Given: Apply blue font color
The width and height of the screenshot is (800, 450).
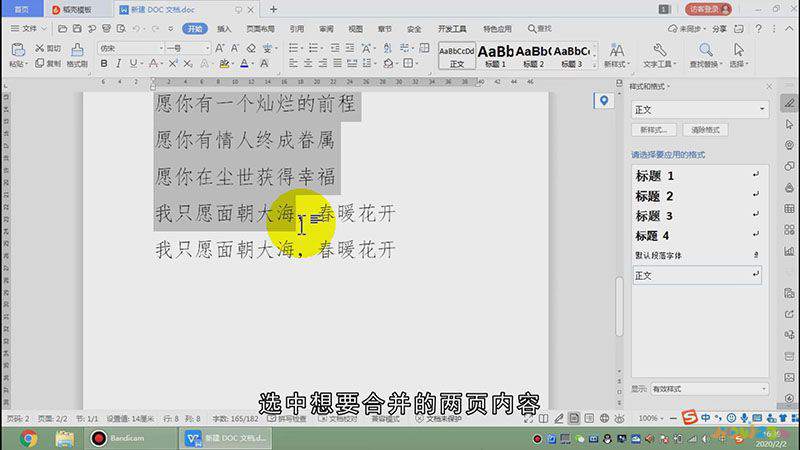Looking at the screenshot, I should pyautogui.click(x=244, y=64).
